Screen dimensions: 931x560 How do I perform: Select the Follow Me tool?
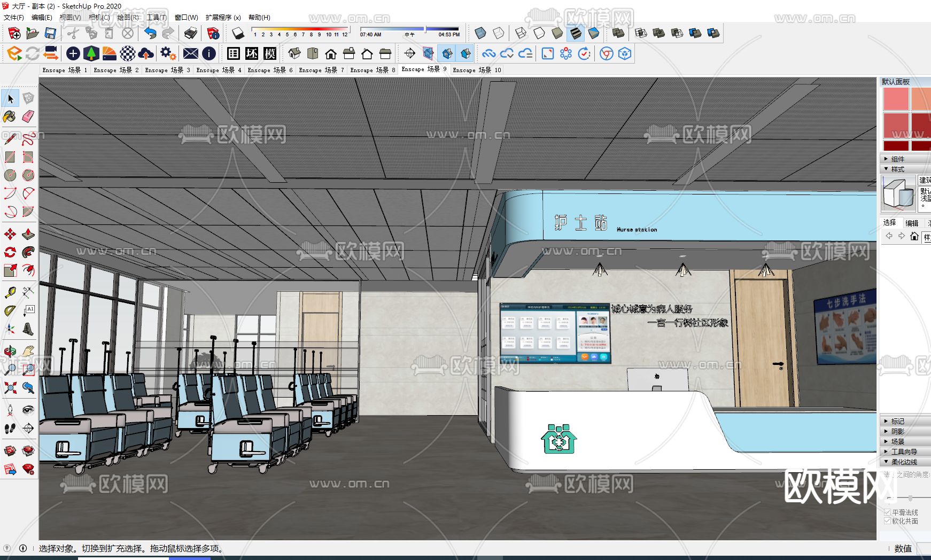pyautogui.click(x=28, y=252)
